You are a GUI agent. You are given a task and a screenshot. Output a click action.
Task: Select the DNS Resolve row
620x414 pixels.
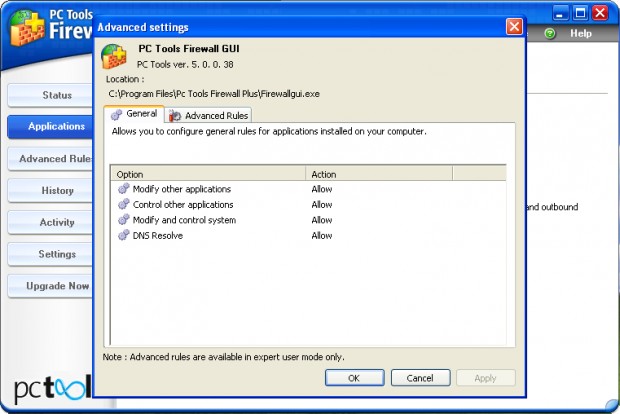coord(308,235)
